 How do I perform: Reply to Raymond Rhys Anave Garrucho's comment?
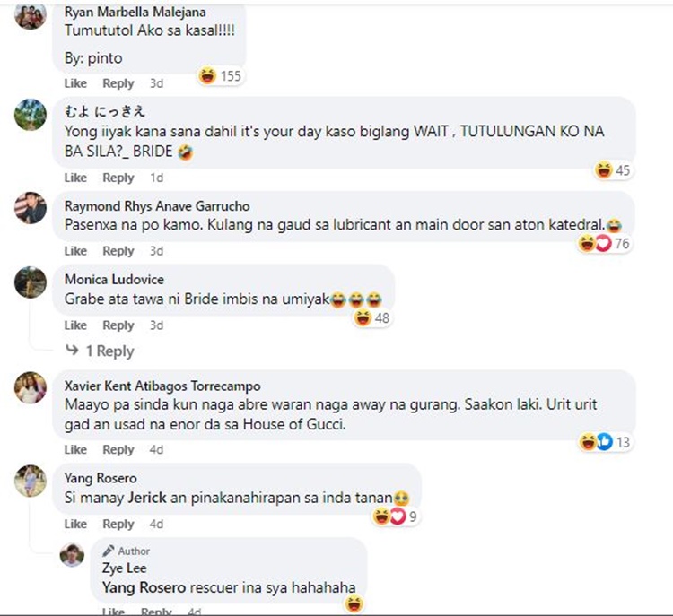tap(118, 251)
